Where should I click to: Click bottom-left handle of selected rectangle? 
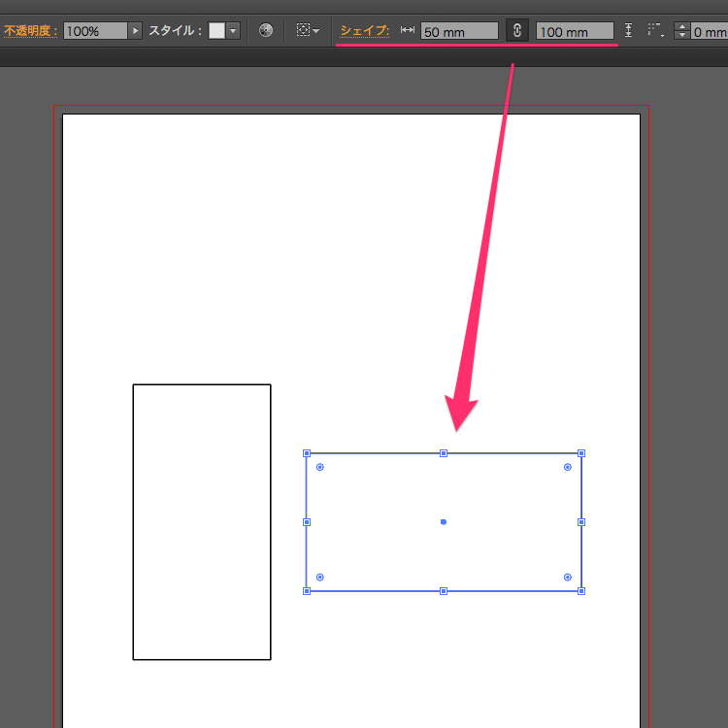click(307, 591)
